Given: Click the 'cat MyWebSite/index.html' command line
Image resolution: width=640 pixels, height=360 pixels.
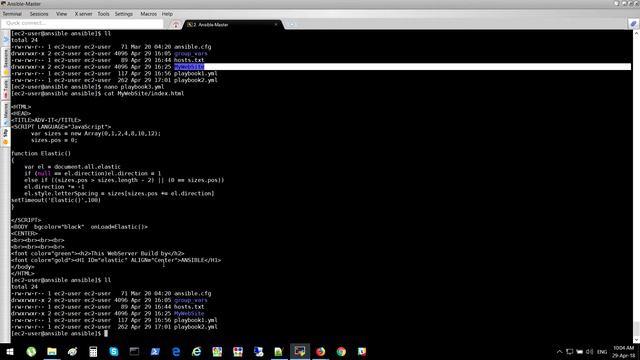Looking at the screenshot, I should (x=98, y=93).
